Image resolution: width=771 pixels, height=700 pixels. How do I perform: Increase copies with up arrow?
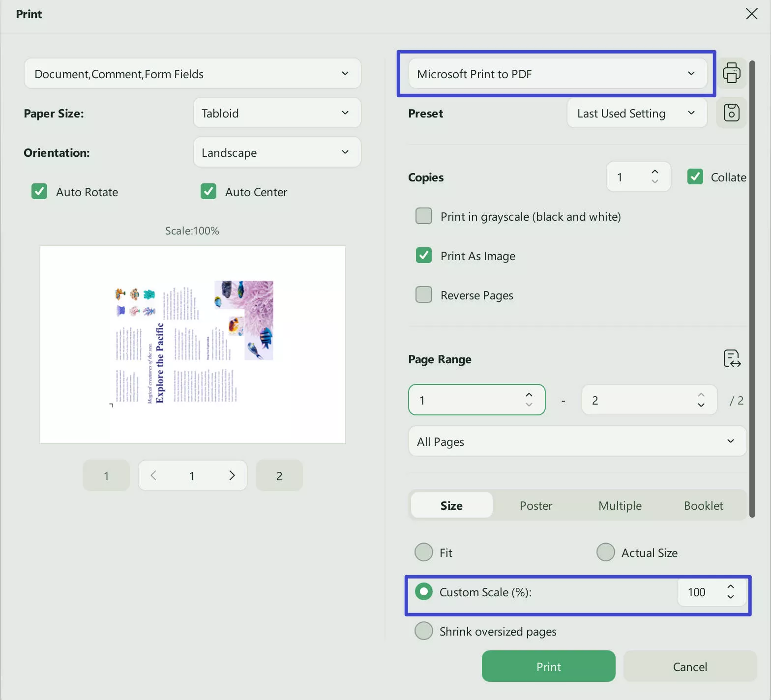(x=654, y=172)
